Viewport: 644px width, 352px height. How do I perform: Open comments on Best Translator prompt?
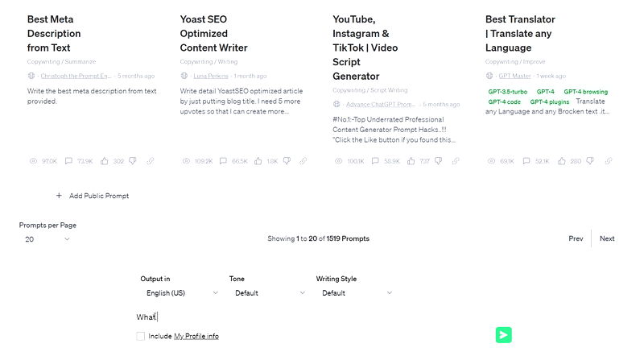tap(526, 161)
